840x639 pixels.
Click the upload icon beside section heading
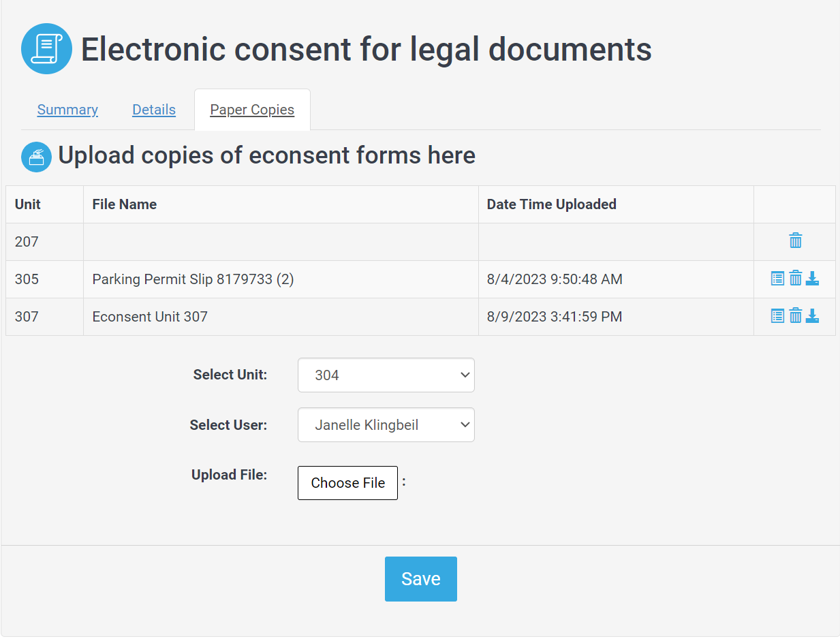(36, 157)
